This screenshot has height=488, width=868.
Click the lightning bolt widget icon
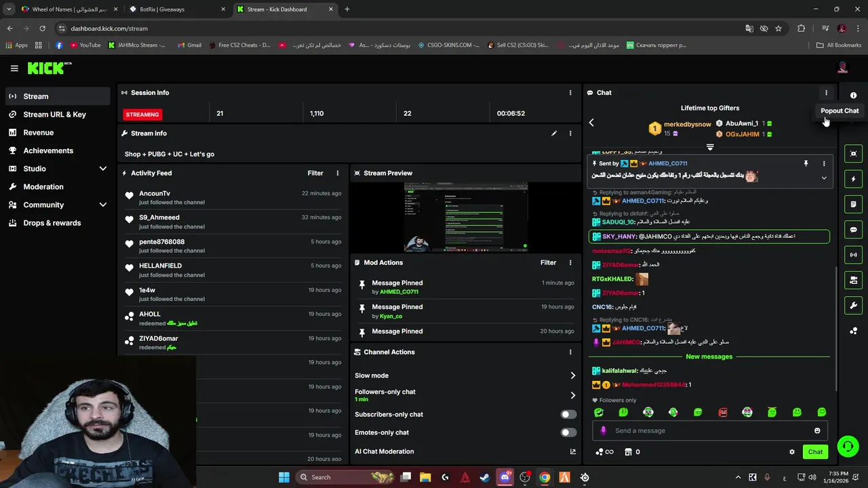[x=853, y=179]
